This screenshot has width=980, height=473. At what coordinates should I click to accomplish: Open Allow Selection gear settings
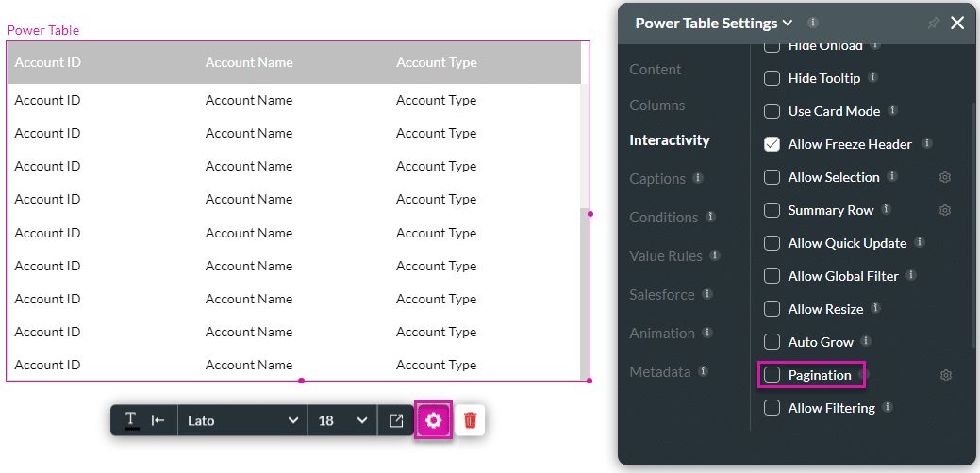pyautogui.click(x=945, y=178)
